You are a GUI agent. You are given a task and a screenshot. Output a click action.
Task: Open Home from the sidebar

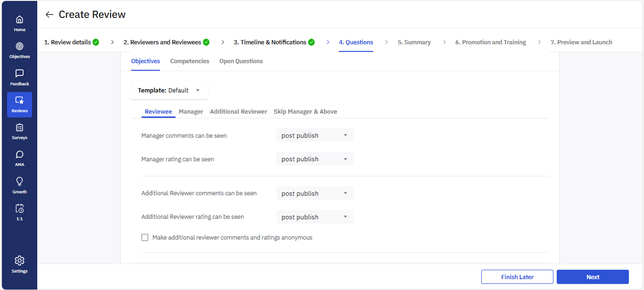[x=19, y=23]
